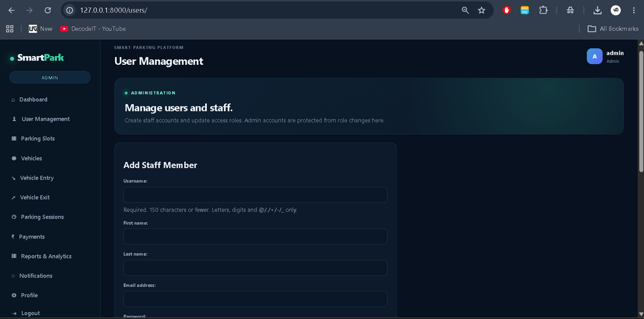Click the Manage users and staff heading
This screenshot has height=319, width=644.
179,108
